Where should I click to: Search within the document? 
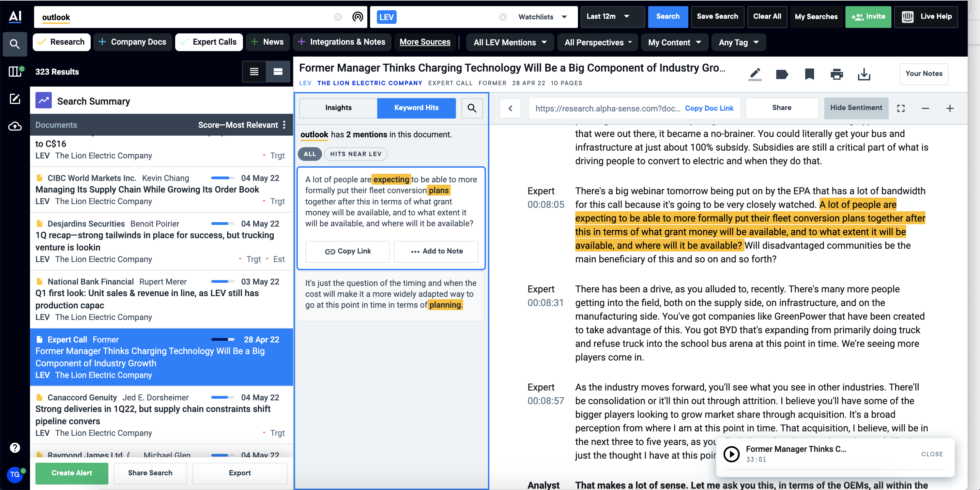click(472, 108)
